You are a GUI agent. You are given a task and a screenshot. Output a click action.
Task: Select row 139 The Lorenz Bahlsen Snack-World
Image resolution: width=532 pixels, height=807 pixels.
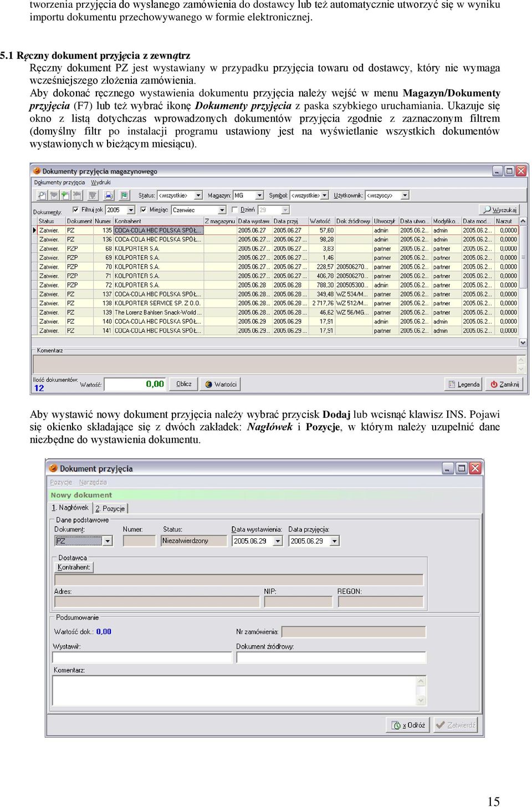pos(277,313)
